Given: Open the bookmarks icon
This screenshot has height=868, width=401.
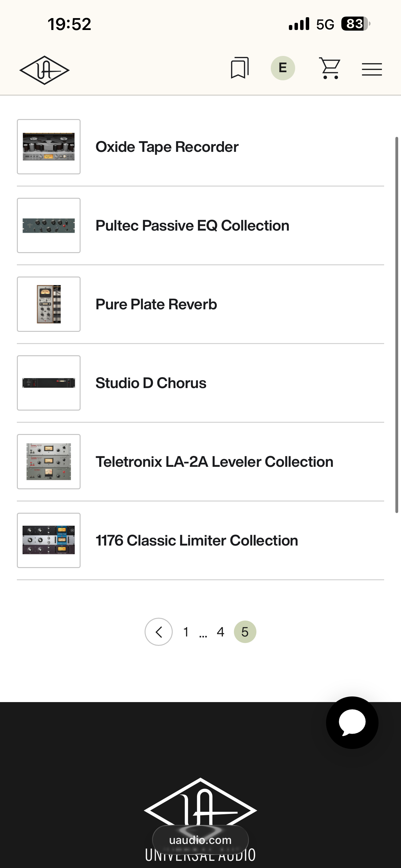Looking at the screenshot, I should point(240,68).
